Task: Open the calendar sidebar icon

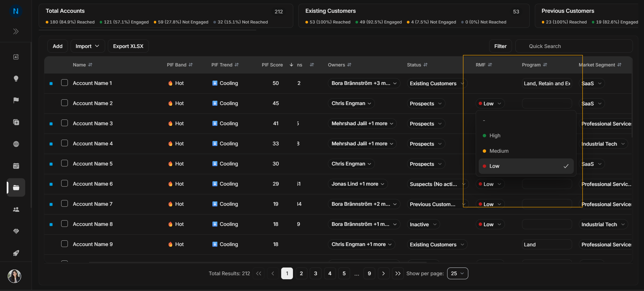Action: click(16, 166)
